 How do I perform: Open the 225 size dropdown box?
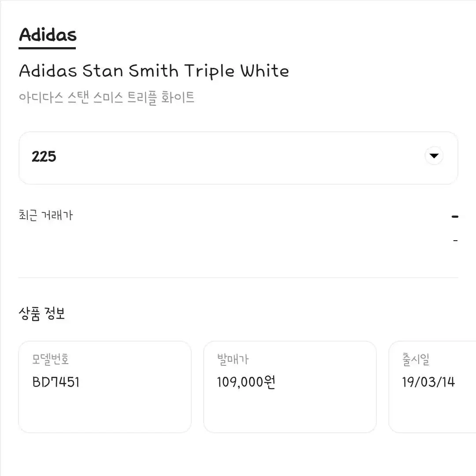click(238, 158)
